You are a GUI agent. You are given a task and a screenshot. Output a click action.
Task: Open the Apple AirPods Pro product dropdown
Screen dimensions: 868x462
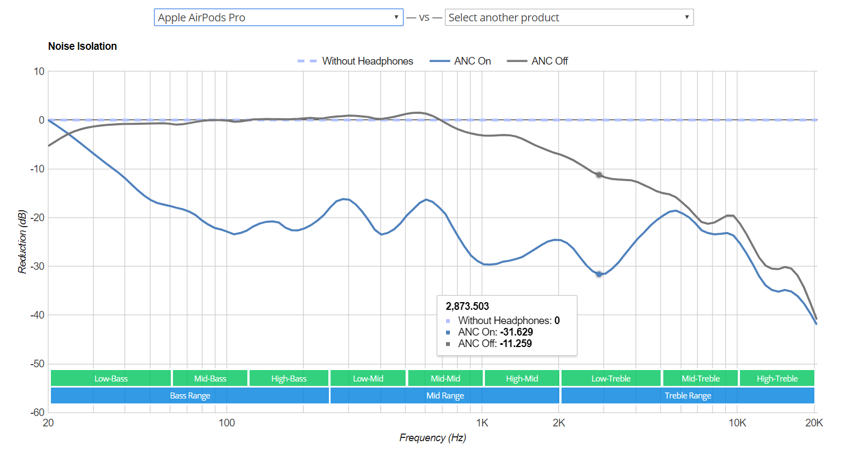tap(279, 18)
